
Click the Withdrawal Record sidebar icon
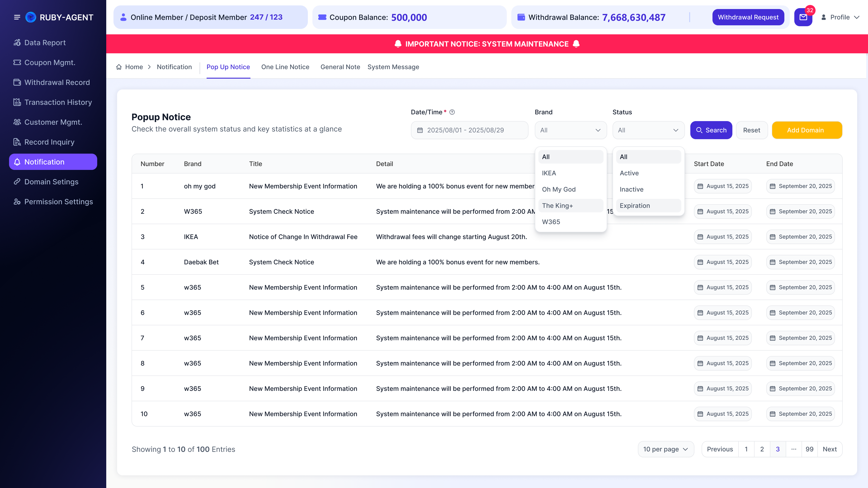(x=17, y=82)
